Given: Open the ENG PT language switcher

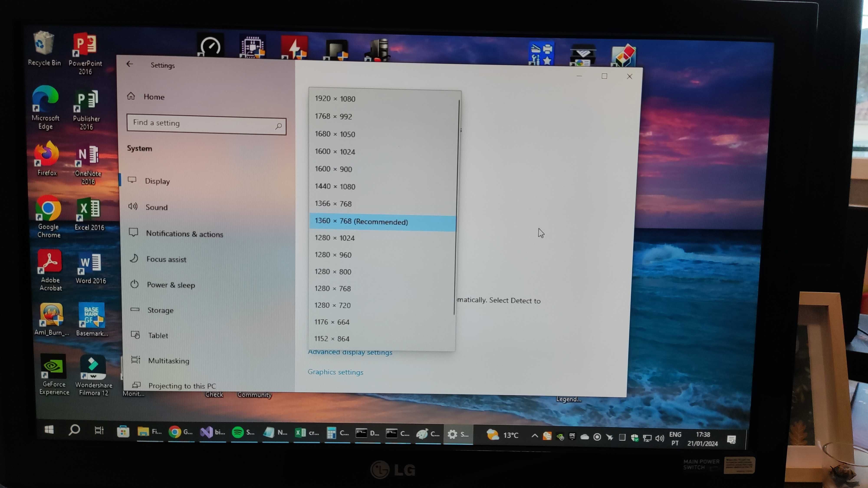Looking at the screenshot, I should pos(675,439).
